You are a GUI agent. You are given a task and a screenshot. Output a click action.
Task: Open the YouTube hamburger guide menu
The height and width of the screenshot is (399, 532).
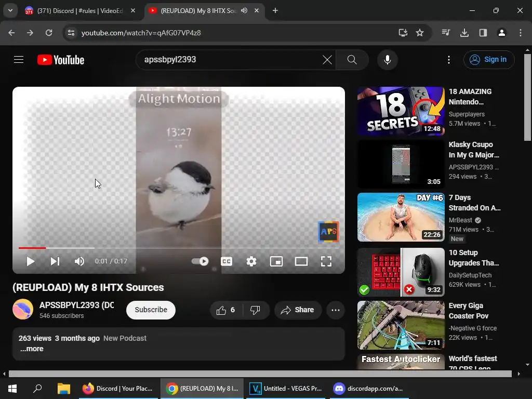click(19, 60)
